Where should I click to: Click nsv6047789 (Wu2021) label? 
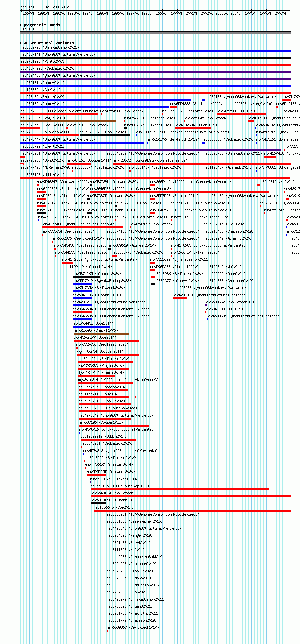tap(224, 309)
